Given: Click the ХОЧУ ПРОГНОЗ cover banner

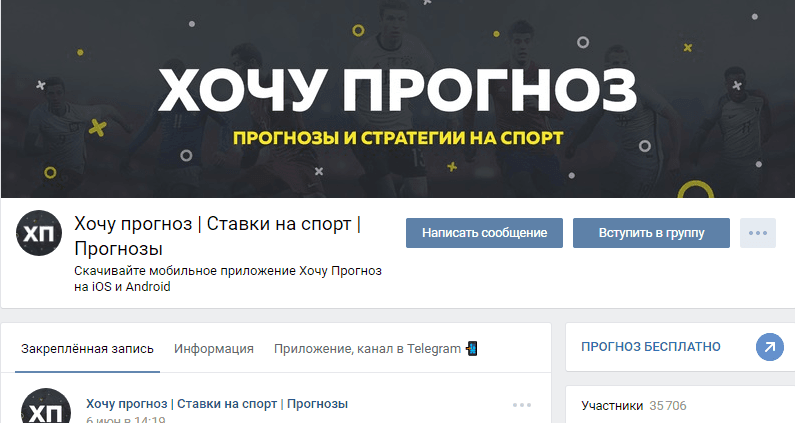Looking at the screenshot, I should coord(398,99).
